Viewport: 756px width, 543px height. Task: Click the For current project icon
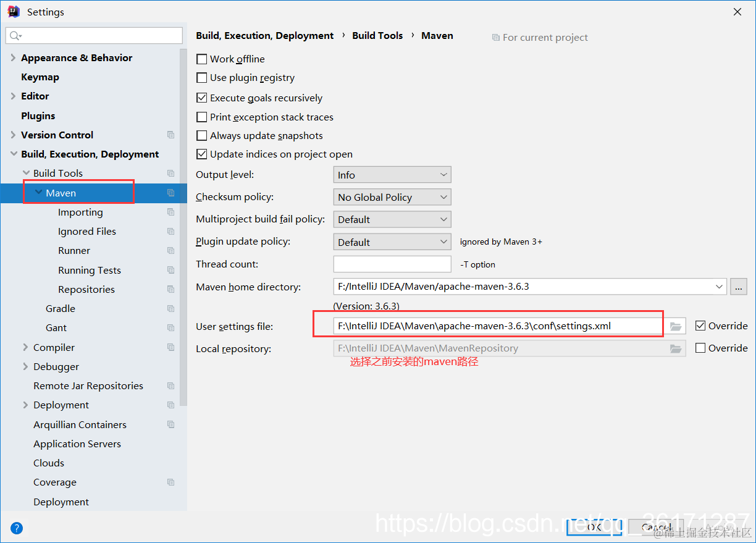point(495,38)
